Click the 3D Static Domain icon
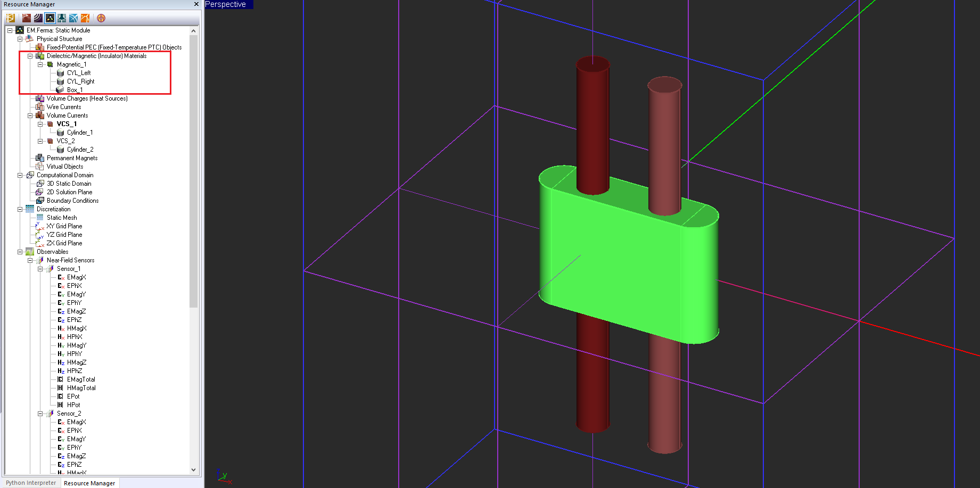The width and height of the screenshot is (980, 488). pos(40,184)
